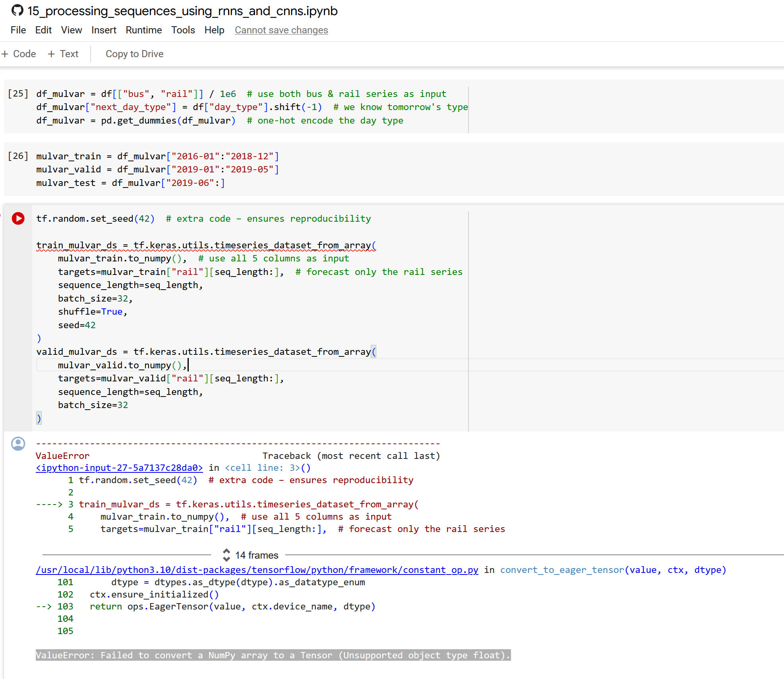Open the File menu
Screen dimensions: 784x679
point(18,30)
